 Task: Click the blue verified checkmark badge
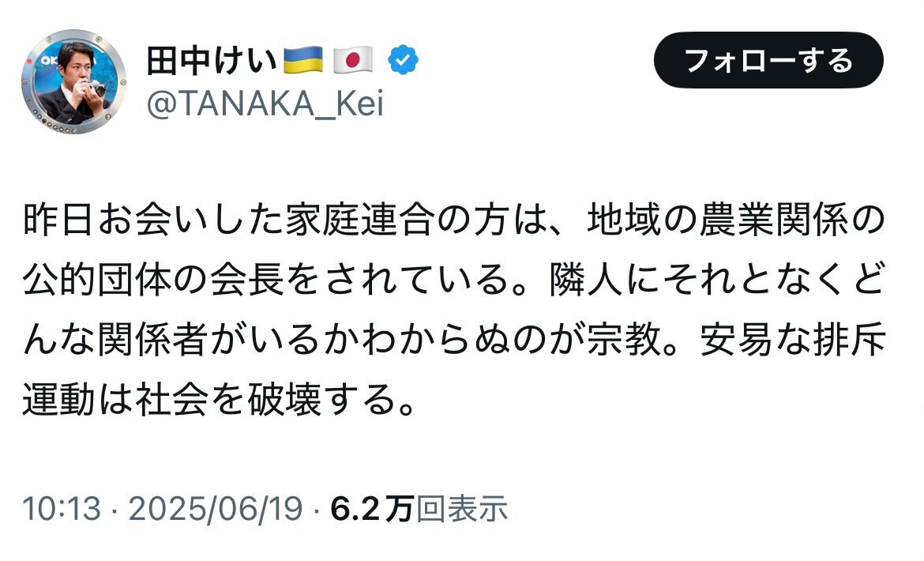[403, 60]
